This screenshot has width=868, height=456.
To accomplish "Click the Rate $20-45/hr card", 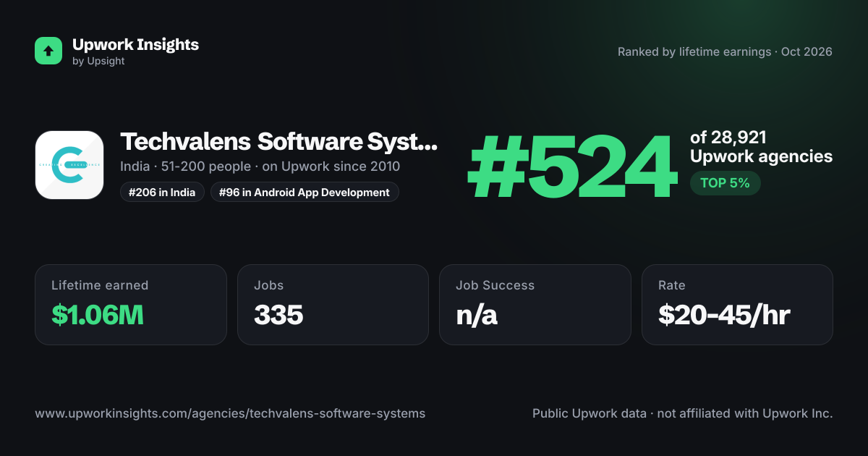I will coord(737,305).
